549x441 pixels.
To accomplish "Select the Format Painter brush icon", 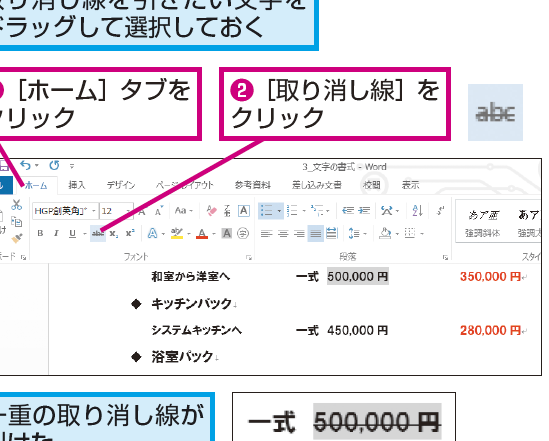I will [x=16, y=238].
